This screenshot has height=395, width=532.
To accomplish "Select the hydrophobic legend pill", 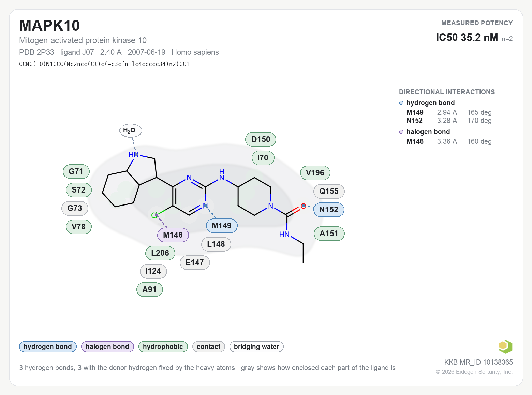I will (x=163, y=347).
